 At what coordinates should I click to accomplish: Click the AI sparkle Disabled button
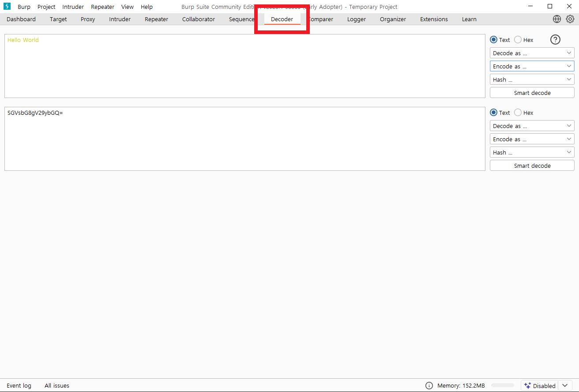[x=540, y=385]
